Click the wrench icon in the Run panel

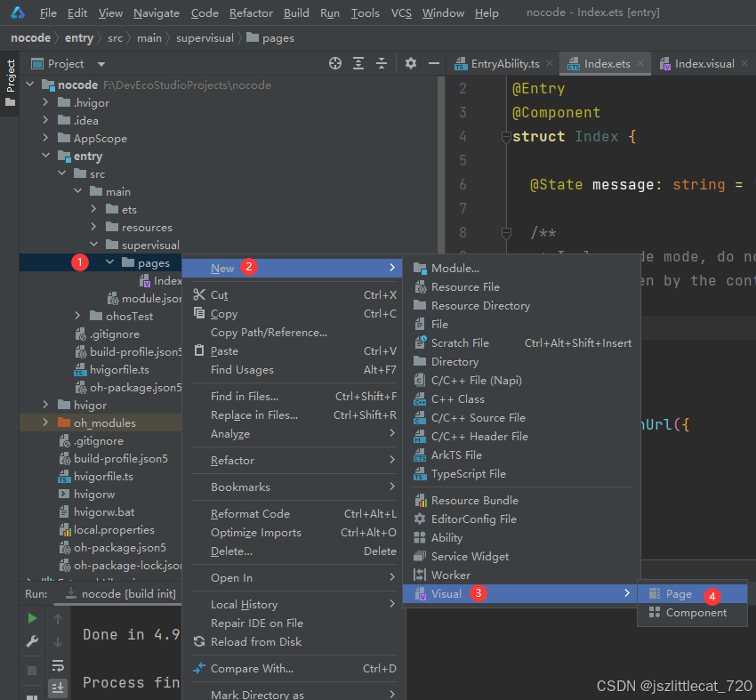32,641
